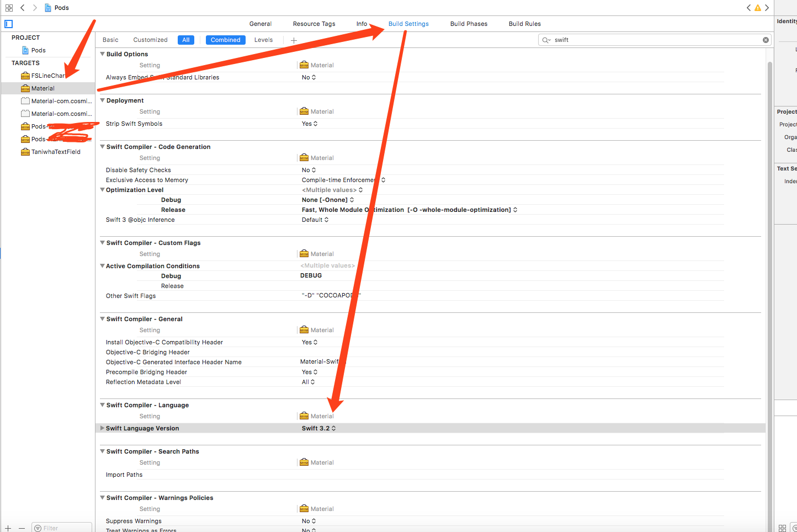This screenshot has width=797, height=532.
Task: Select the Other Swift Flags value
Action: 331,296
